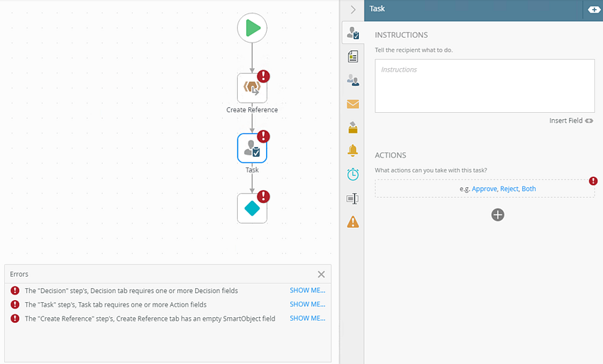The image size is (603, 364).
Task: Select the green Start step node
Action: click(x=252, y=28)
